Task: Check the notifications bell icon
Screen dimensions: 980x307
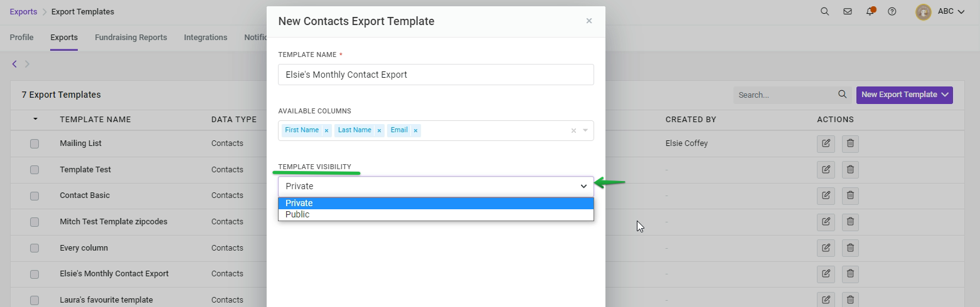Action: (x=870, y=11)
